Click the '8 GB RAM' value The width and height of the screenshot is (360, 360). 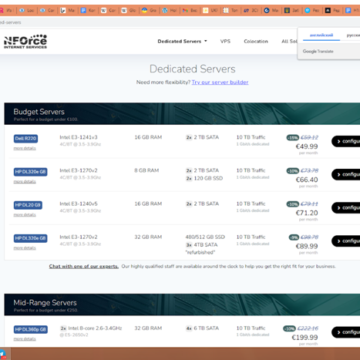pos(147,170)
